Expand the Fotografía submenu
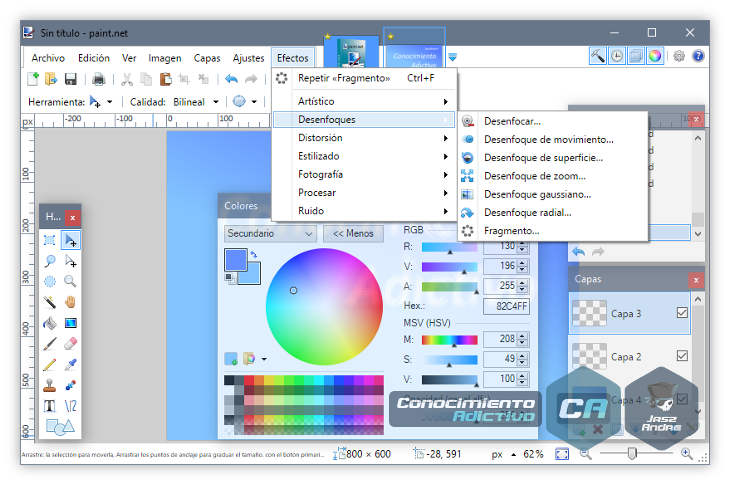 coord(364,175)
